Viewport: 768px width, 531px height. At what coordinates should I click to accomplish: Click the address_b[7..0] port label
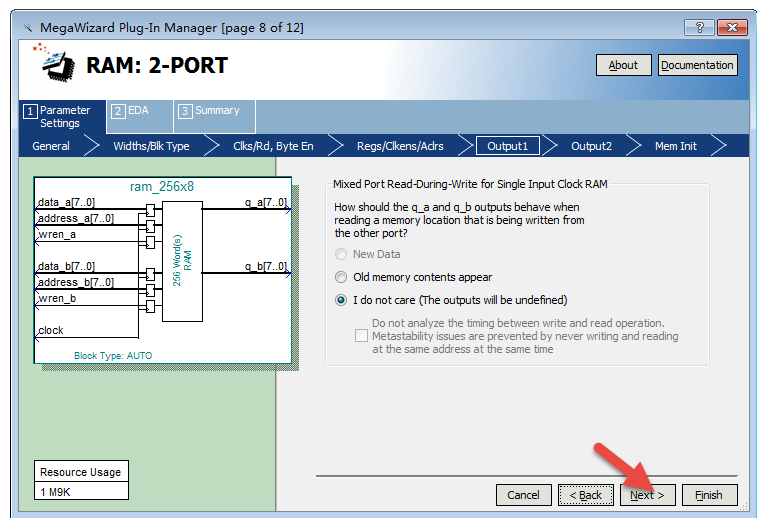point(75,283)
